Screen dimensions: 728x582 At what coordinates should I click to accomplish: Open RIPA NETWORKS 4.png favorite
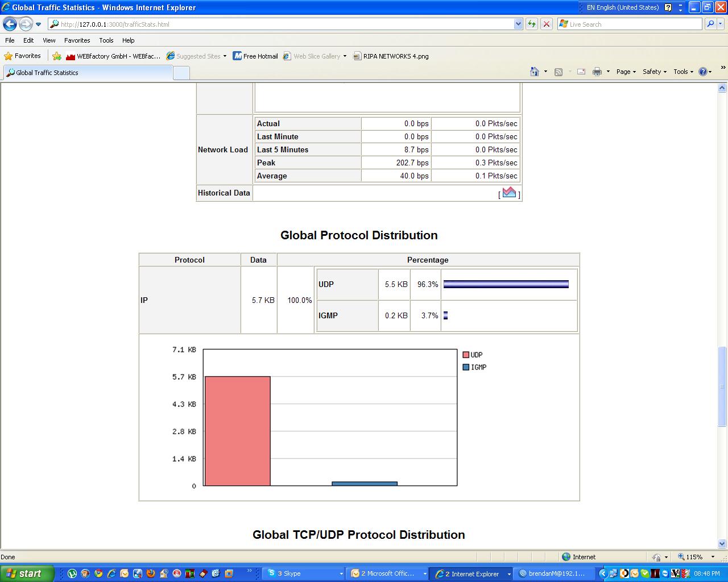[391, 56]
